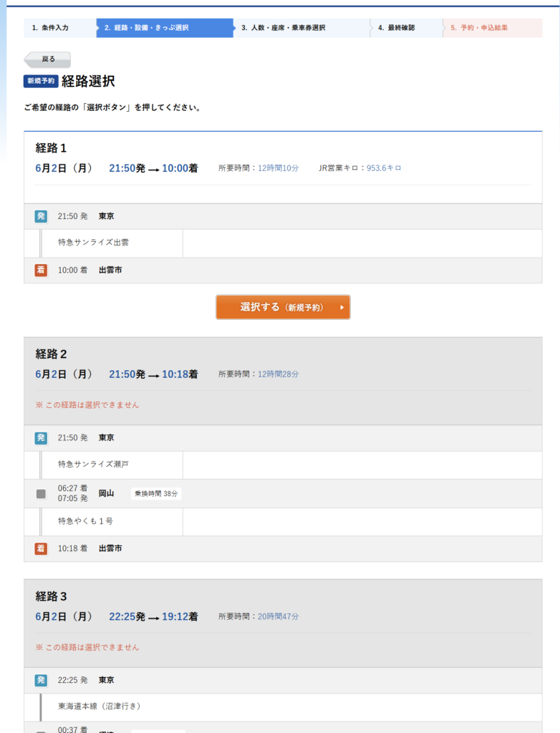Click the 戻る back button
The width and height of the screenshot is (560, 733).
tap(47, 59)
